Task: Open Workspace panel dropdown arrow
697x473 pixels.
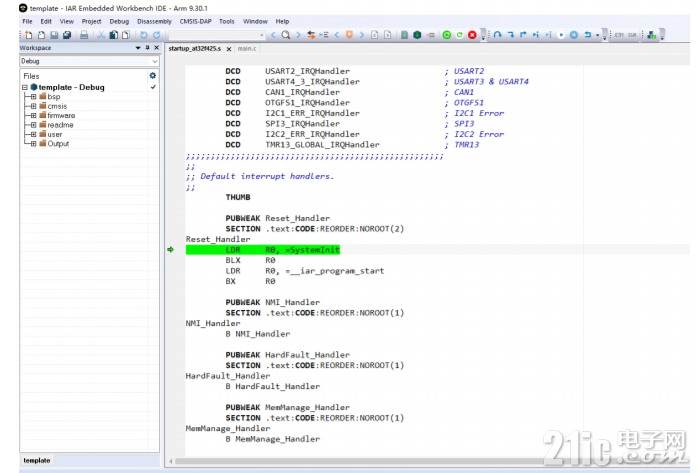Action: click(x=138, y=48)
